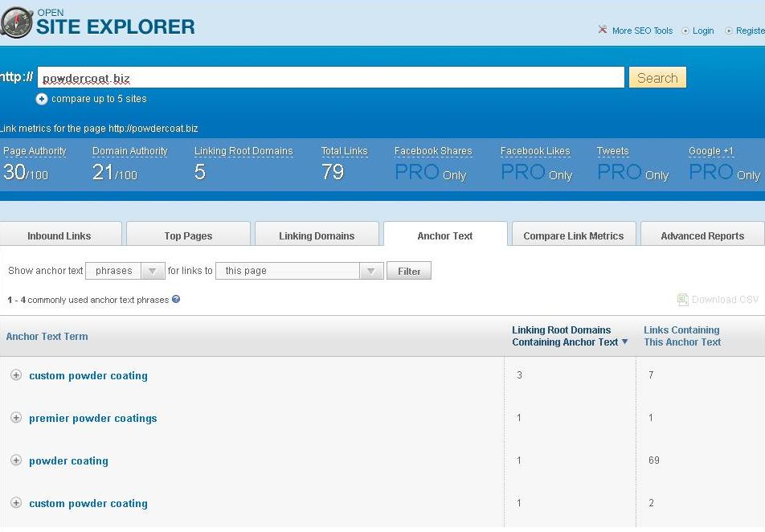Click the PRO Only text under Google +1

tap(725, 172)
